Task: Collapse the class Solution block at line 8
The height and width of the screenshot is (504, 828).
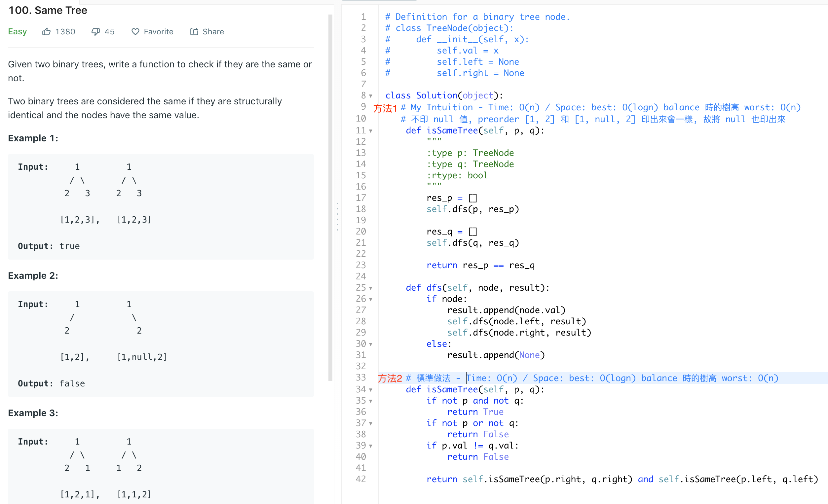Action: [371, 95]
